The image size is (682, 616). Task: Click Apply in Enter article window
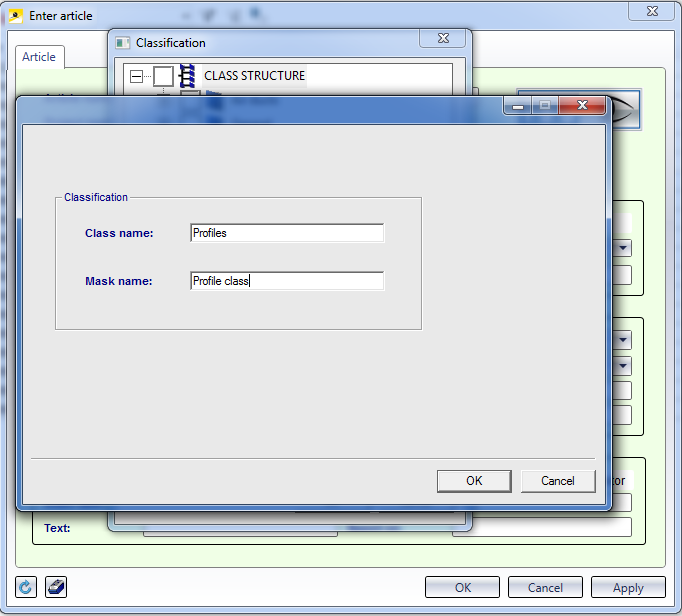[x=628, y=587]
